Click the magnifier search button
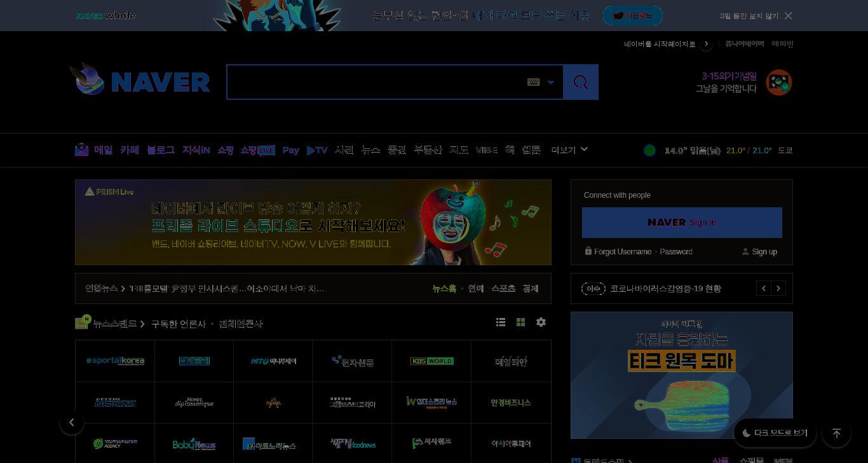This screenshot has height=463, width=868. [x=581, y=82]
